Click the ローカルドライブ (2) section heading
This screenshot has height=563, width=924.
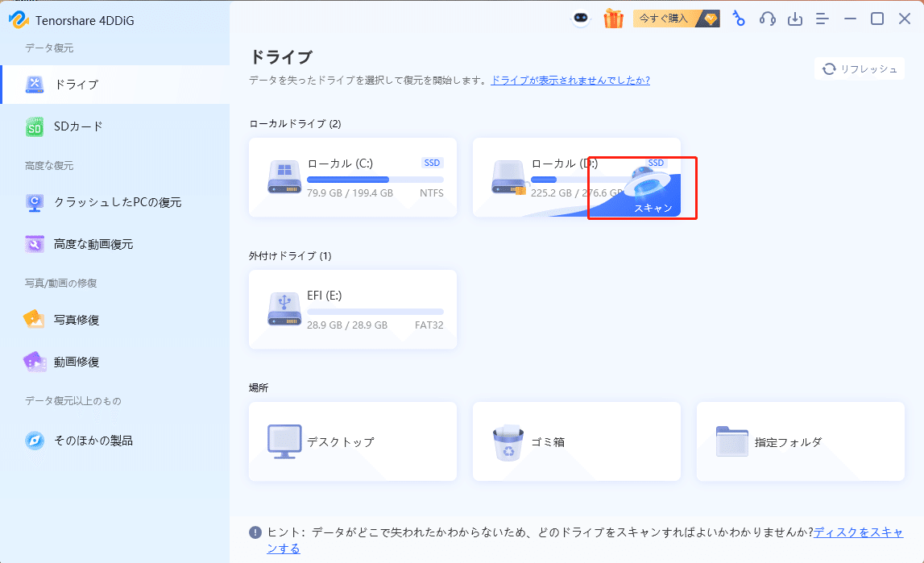[295, 124]
